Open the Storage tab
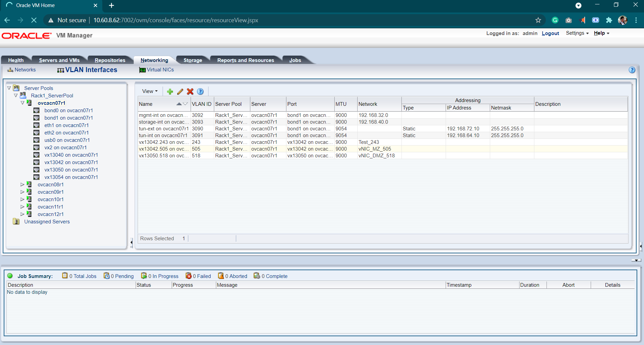644x345 pixels. 193,60
